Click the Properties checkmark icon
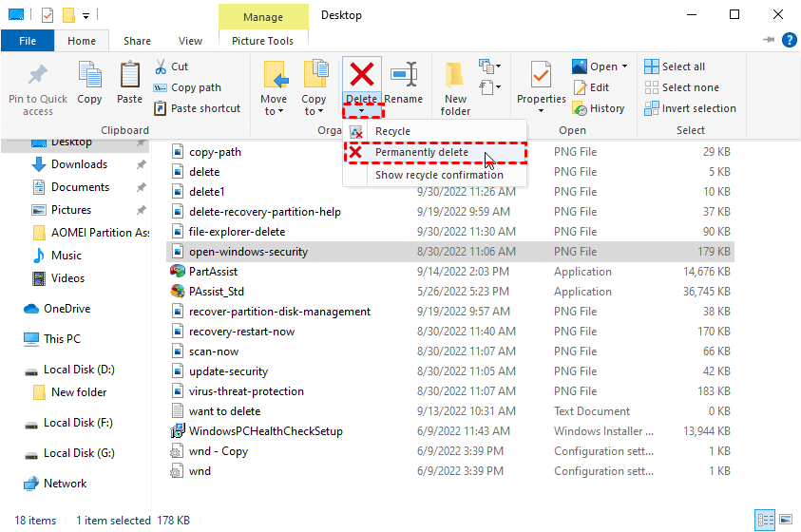The image size is (801, 532). point(541,74)
